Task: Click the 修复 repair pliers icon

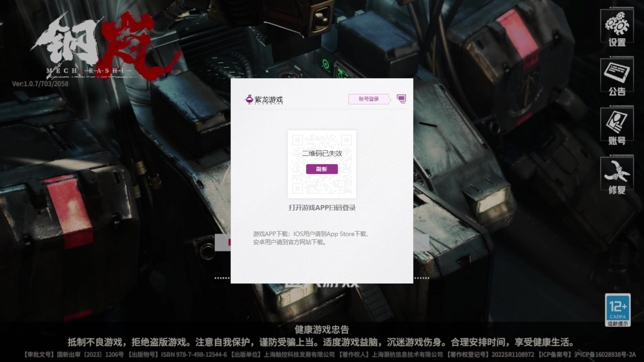Action: 617,176
